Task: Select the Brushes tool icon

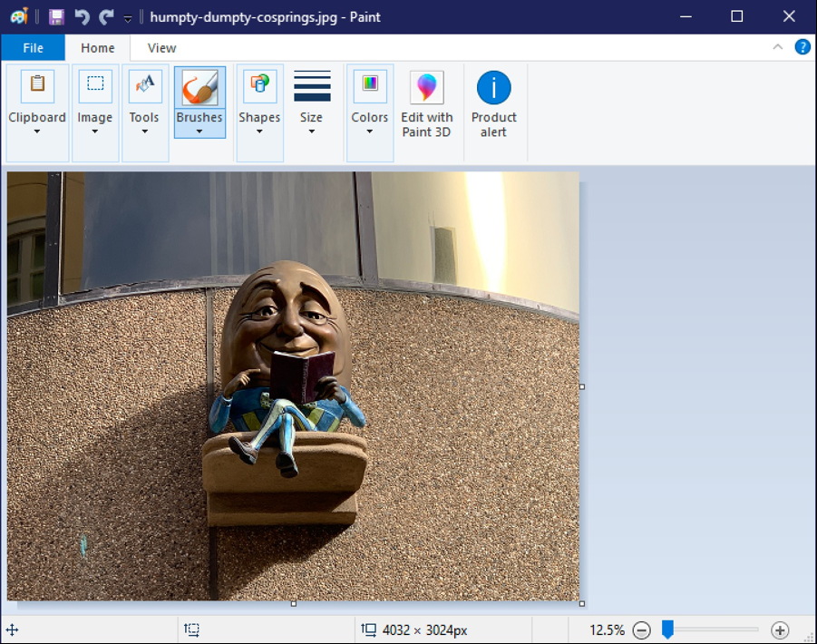Action: point(199,88)
